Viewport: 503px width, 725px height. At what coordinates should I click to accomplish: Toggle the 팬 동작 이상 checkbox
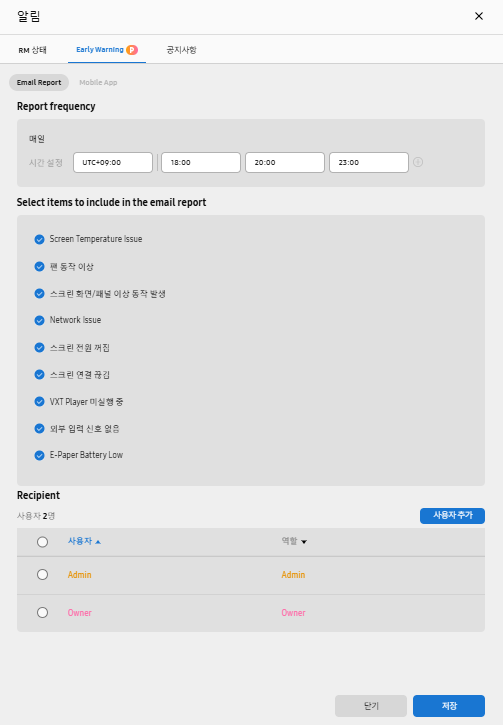click(39, 266)
